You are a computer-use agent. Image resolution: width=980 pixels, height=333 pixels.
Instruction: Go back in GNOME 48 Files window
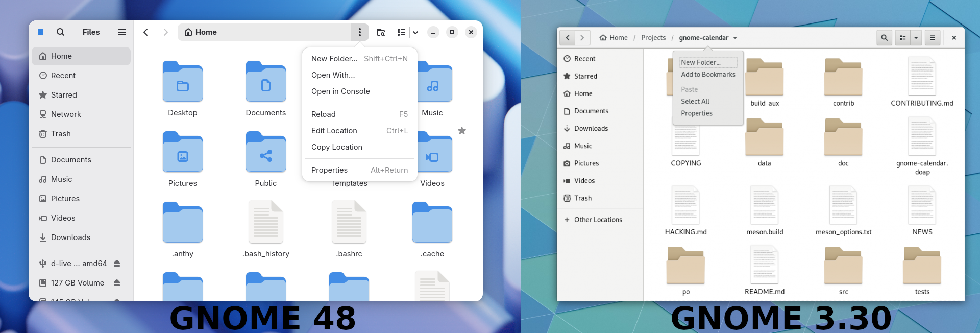146,32
